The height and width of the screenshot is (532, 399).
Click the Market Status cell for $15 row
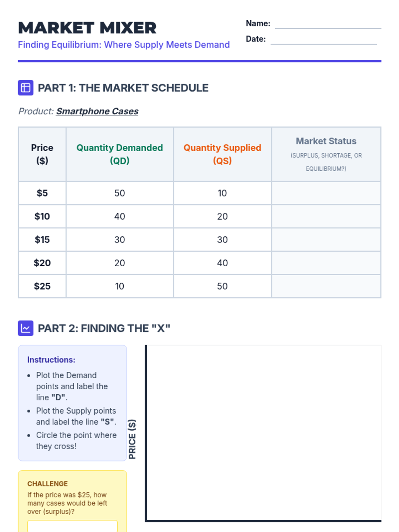click(326, 240)
